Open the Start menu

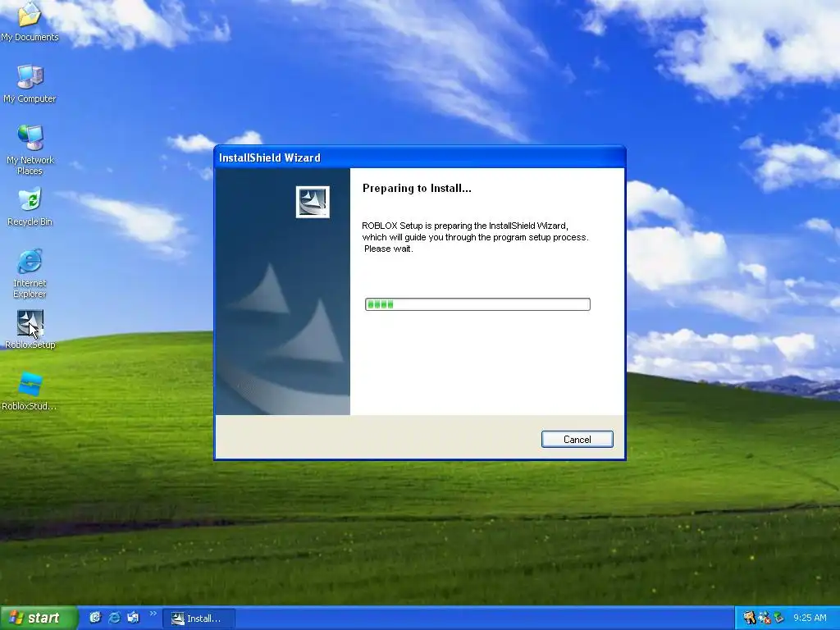point(38,618)
